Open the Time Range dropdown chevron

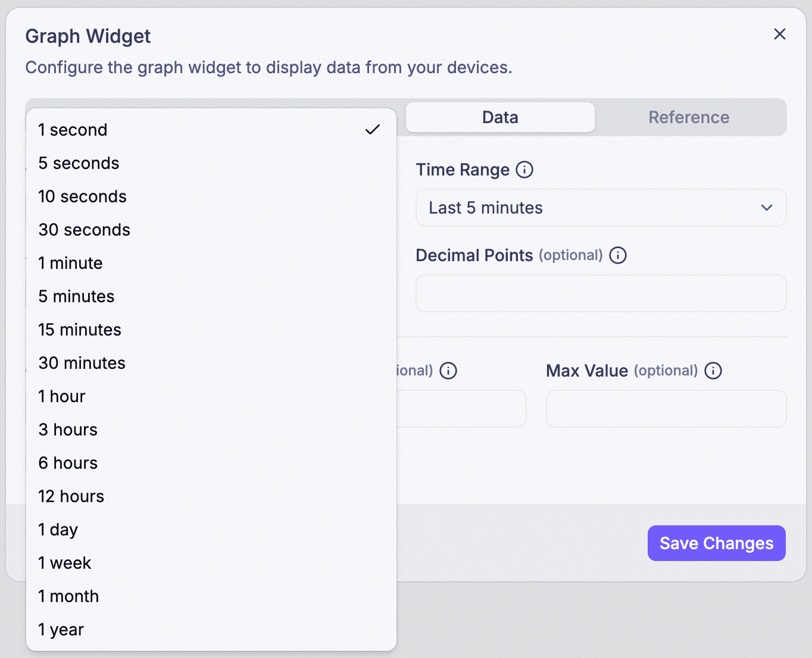pyautogui.click(x=767, y=208)
